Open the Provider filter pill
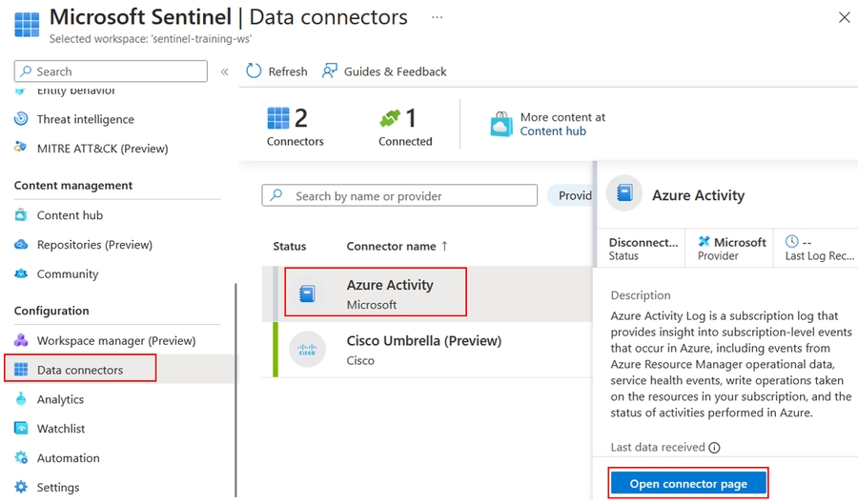The height and width of the screenshot is (504, 858). point(572,195)
